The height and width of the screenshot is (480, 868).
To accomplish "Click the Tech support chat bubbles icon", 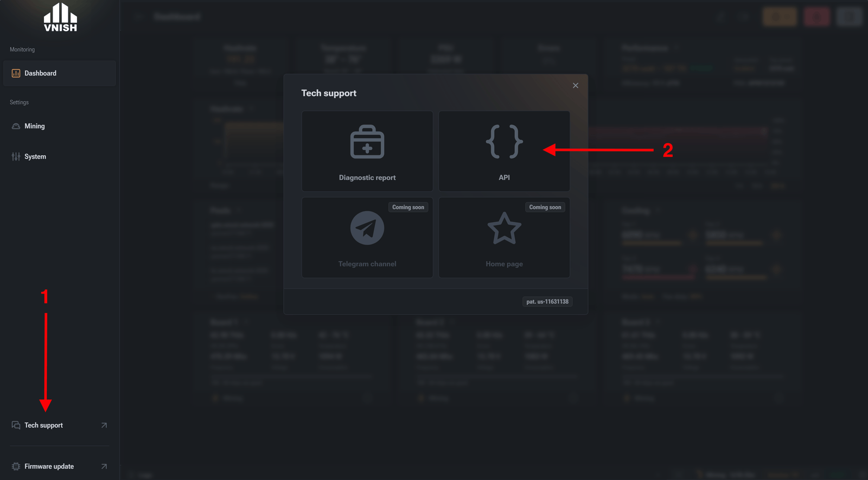I will pyautogui.click(x=16, y=425).
